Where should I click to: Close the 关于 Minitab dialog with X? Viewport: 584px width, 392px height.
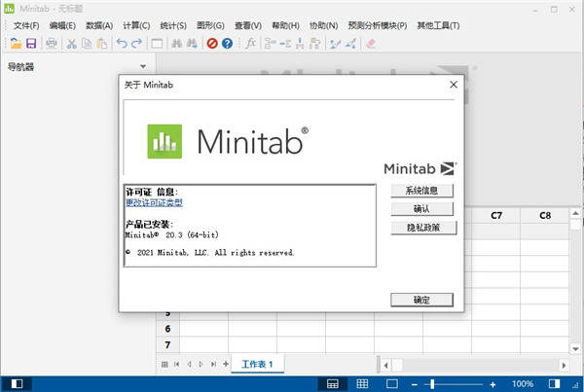point(454,85)
